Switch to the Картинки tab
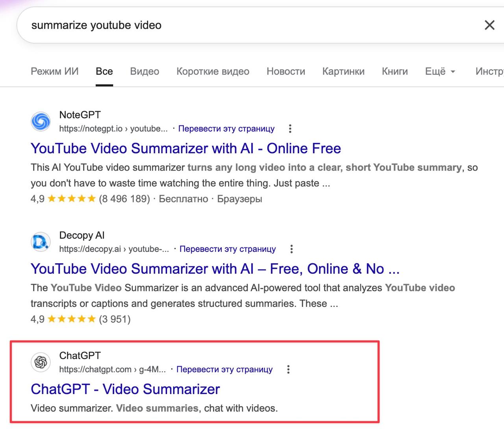This screenshot has height=433, width=504. coord(343,71)
